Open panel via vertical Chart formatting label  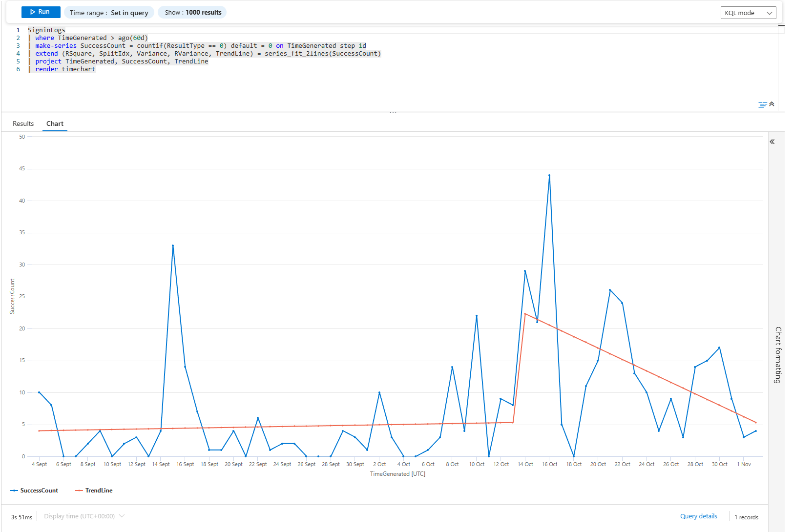[778, 354]
